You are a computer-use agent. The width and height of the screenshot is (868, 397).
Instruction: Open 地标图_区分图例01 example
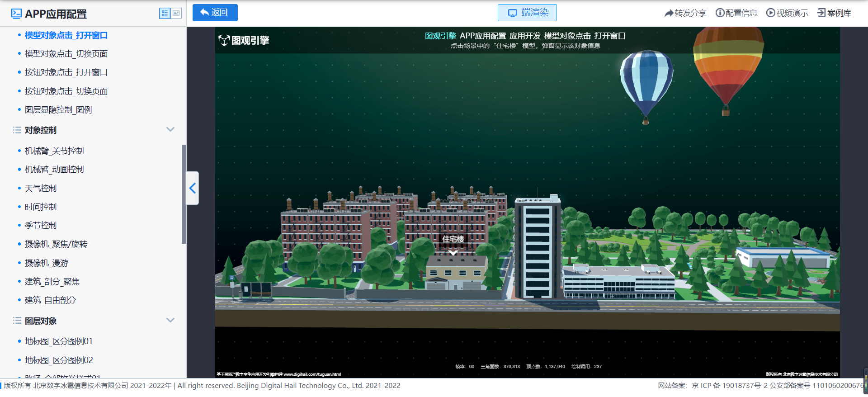(59, 341)
